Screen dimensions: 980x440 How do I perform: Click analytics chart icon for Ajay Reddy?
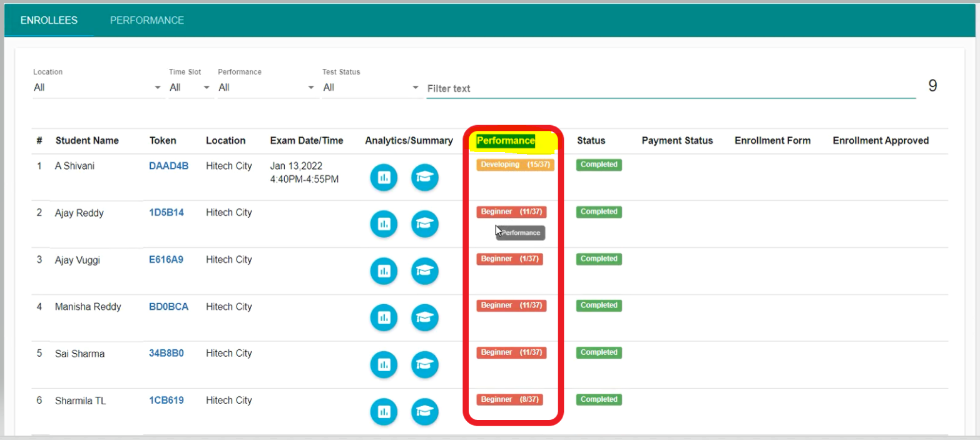[x=384, y=225]
